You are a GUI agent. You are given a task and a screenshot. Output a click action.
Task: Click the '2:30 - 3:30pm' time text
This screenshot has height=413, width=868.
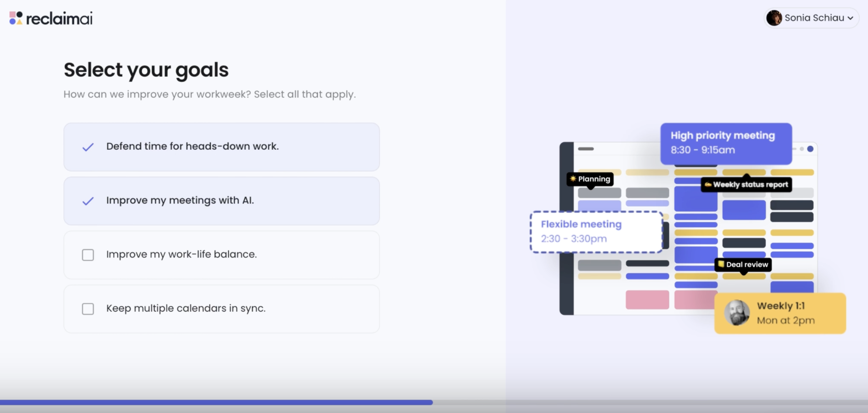tap(574, 239)
